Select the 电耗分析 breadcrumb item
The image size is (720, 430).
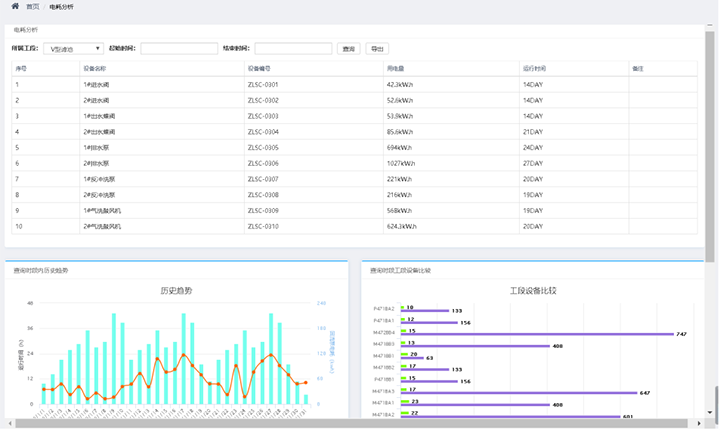[x=61, y=6]
